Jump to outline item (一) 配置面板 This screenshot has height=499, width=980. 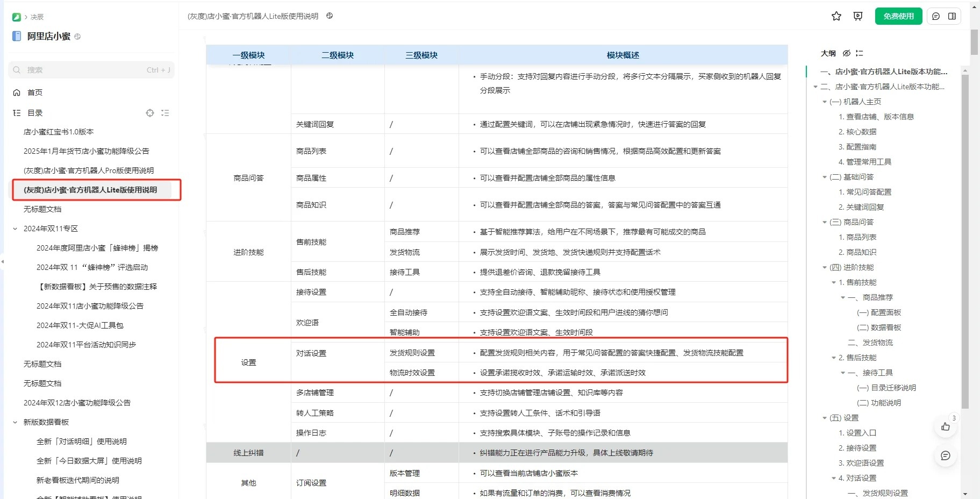(x=879, y=312)
